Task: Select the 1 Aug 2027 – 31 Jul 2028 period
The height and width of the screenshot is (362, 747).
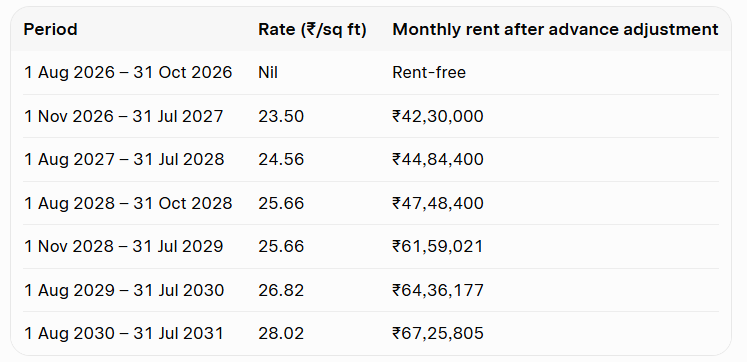Action: [124, 159]
